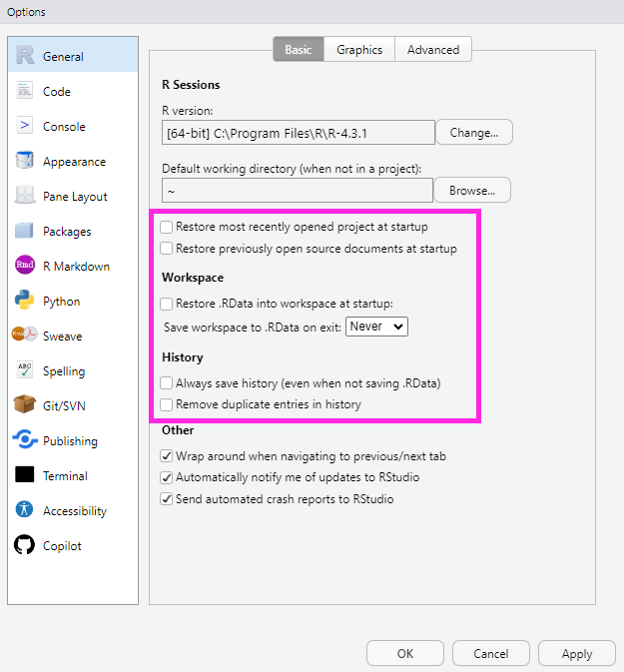Click Change... R version button
This screenshot has height=672, width=624.
click(474, 133)
